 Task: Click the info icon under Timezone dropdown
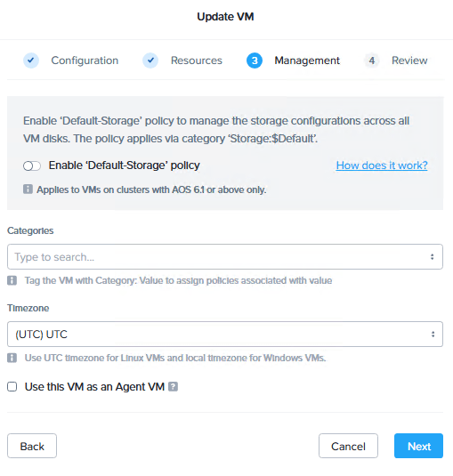click(x=12, y=358)
